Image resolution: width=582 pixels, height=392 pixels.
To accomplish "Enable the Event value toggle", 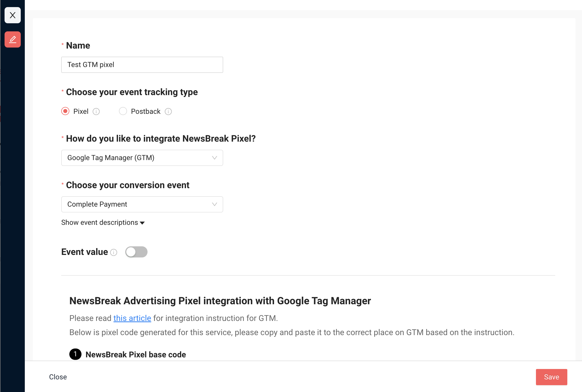I will [x=136, y=252].
